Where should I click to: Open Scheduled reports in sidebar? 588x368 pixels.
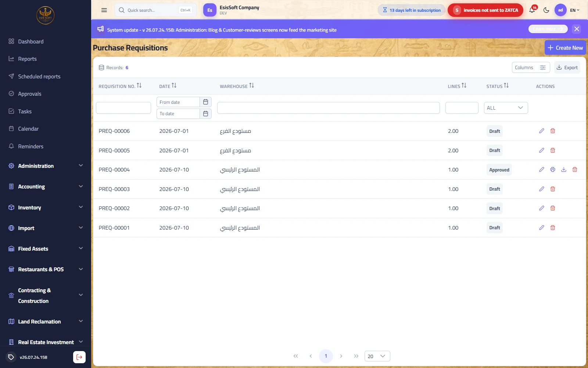(x=39, y=77)
